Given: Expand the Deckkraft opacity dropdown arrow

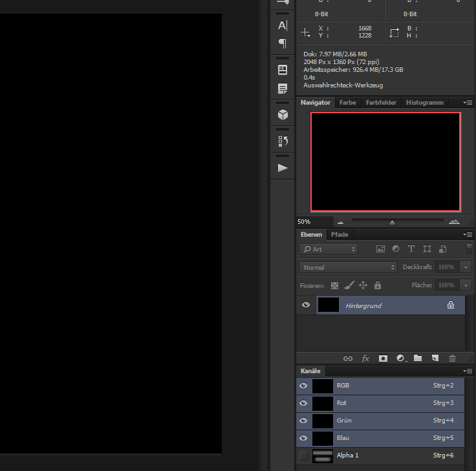Looking at the screenshot, I should (x=466, y=267).
